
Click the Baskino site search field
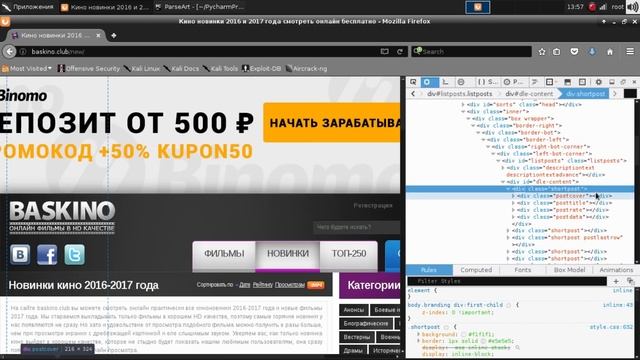click(356, 227)
